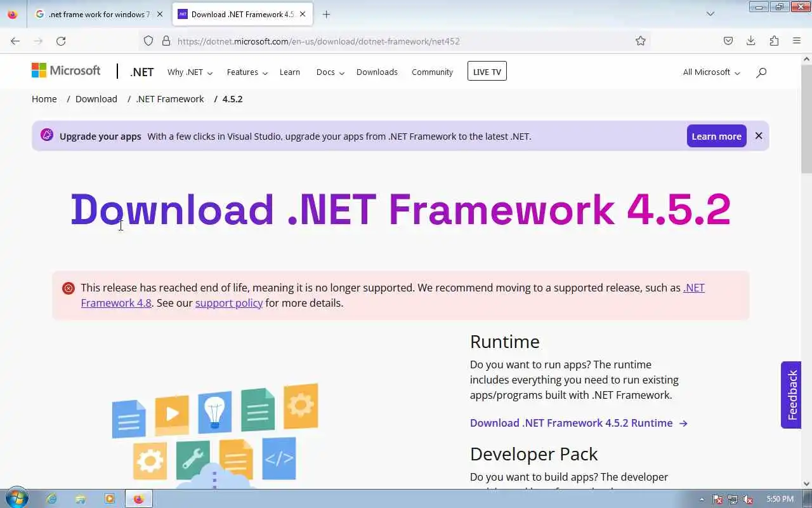
Task: Click the red end-of-life warning icon
Action: point(69,288)
